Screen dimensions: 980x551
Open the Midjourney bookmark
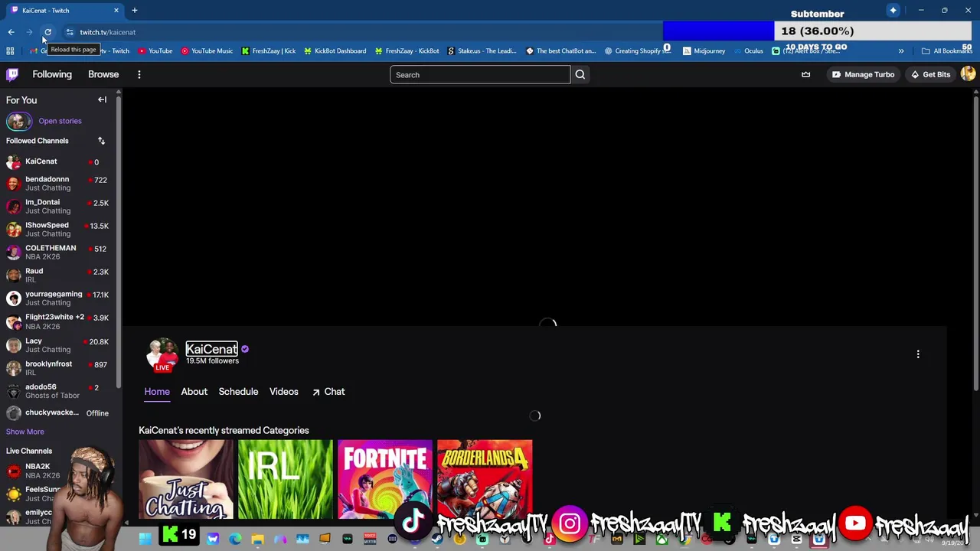[x=704, y=51]
